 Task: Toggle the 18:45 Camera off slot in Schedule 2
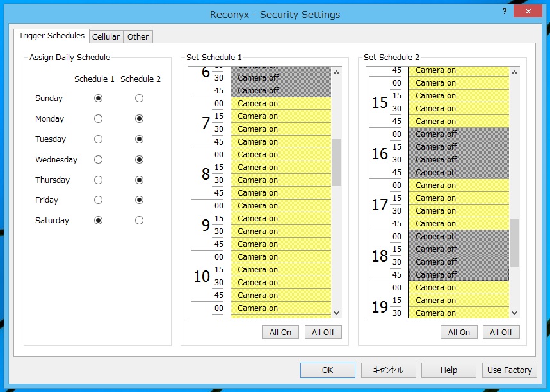(459, 274)
